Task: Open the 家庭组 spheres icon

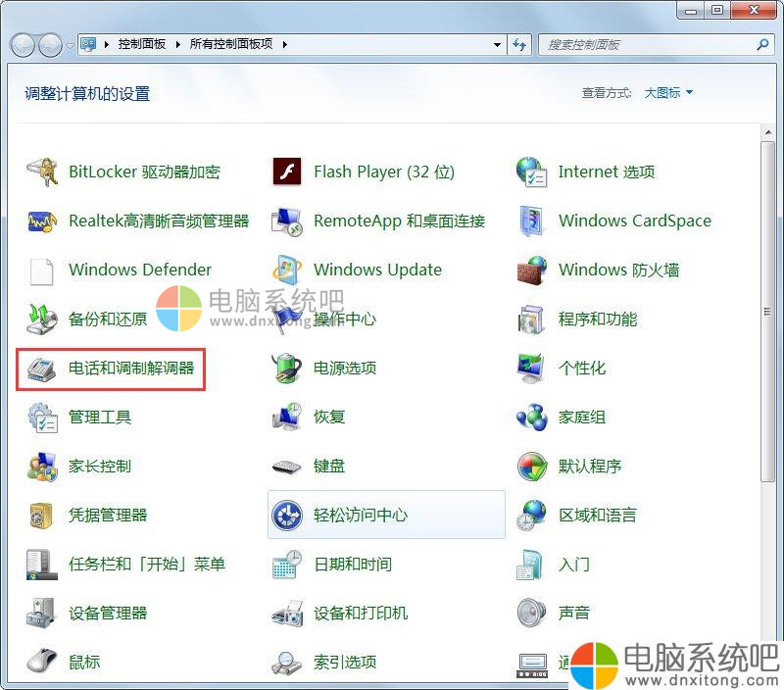Action: coord(531,417)
